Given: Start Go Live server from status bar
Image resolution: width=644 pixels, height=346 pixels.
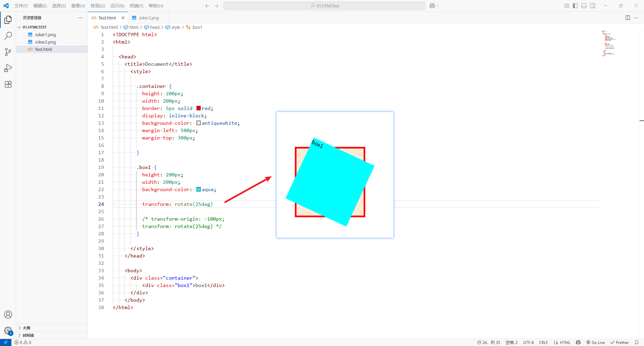Looking at the screenshot, I should click(x=595, y=342).
